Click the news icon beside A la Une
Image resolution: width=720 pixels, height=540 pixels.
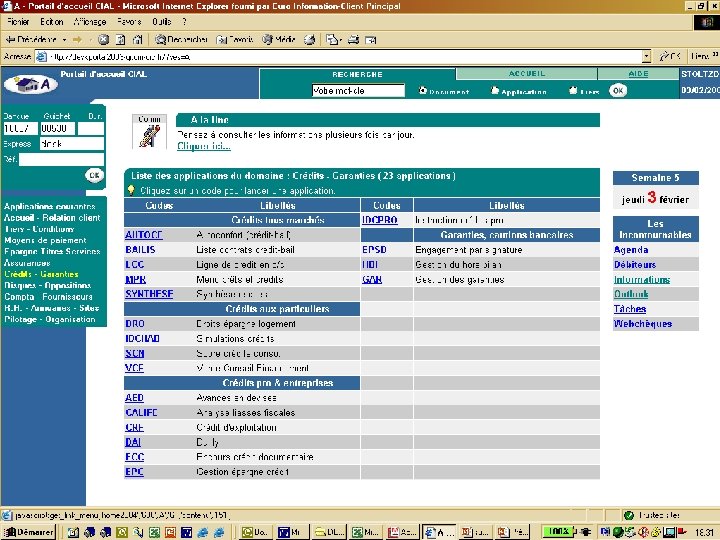(149, 130)
